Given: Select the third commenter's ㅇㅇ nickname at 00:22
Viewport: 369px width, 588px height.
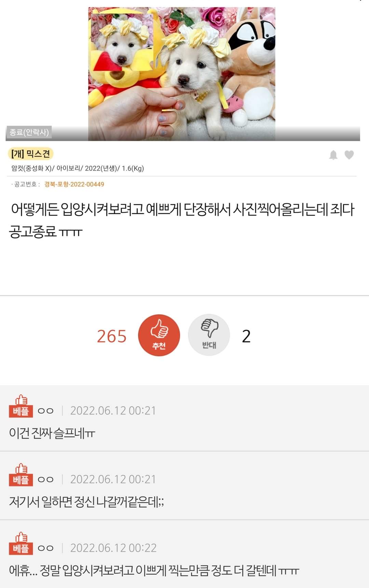Looking at the screenshot, I should pos(45,548).
